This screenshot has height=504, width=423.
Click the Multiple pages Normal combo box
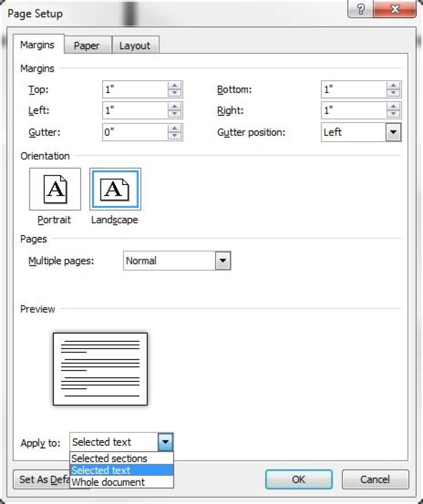[177, 261]
